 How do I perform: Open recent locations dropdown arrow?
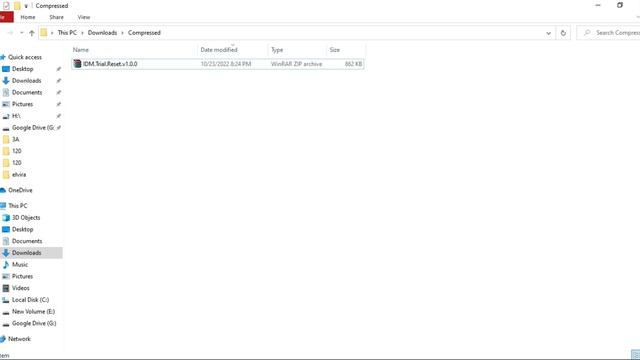(22, 33)
